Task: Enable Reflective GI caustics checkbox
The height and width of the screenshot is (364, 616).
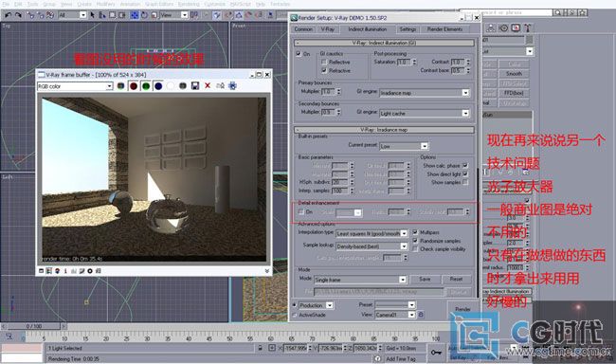Action: coord(324,63)
